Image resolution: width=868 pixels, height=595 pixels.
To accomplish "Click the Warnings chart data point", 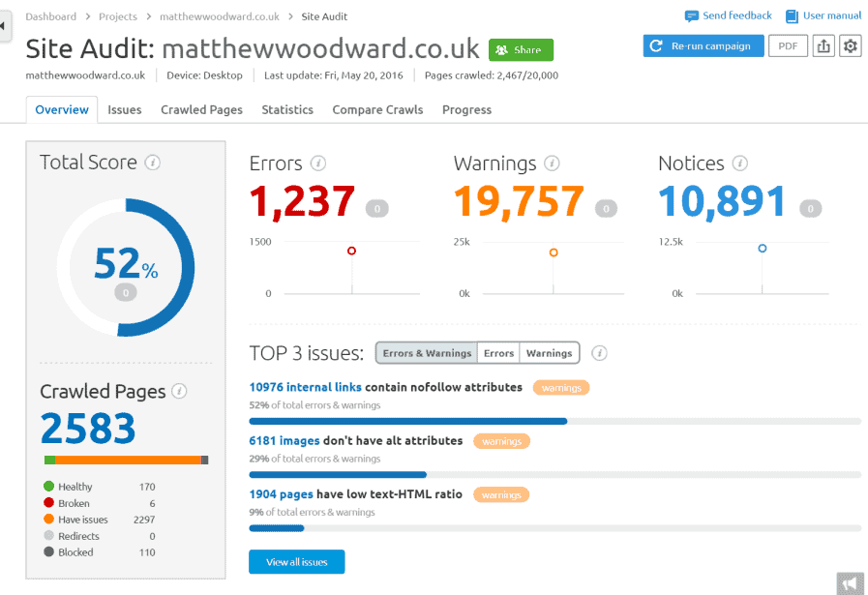I will (554, 253).
